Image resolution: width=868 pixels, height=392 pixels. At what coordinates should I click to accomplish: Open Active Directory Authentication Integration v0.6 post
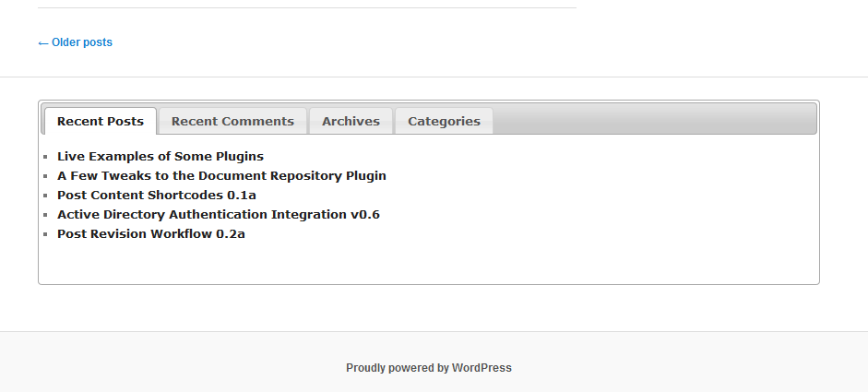(219, 214)
